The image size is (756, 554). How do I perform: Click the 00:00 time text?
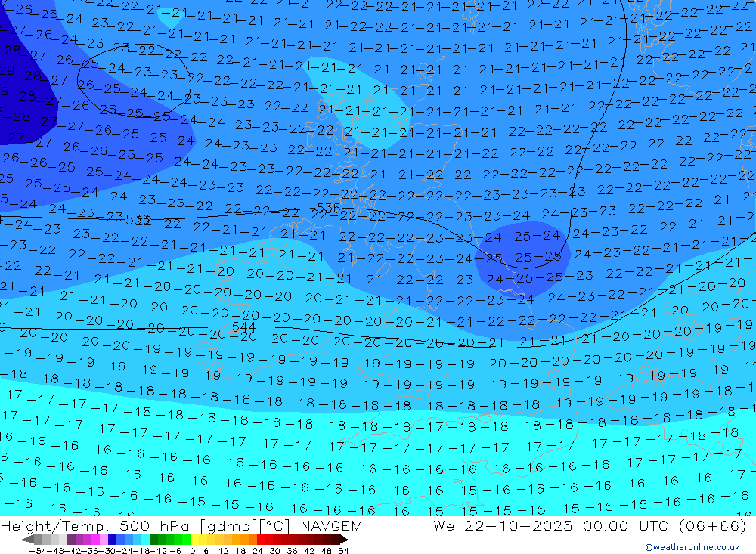(x=606, y=526)
